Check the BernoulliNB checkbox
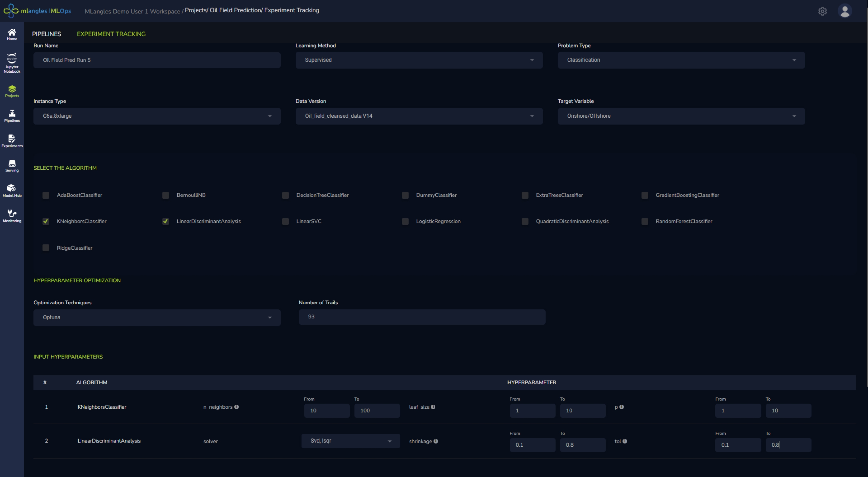The image size is (868, 477). pos(165,195)
